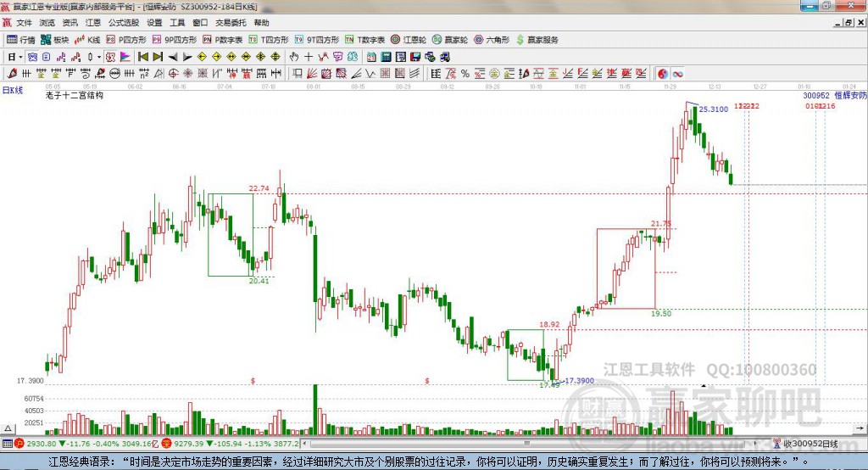Switch to K线 view
Screen dimensions: 868x470
87,40
